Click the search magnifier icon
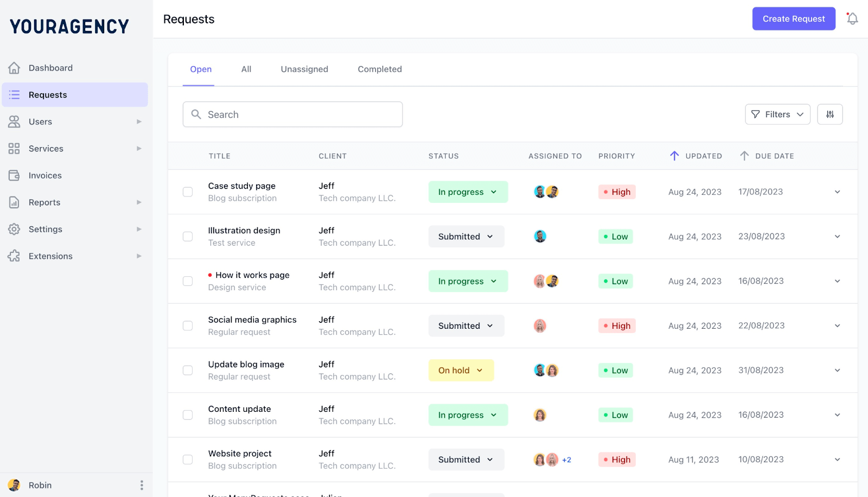 pos(196,114)
